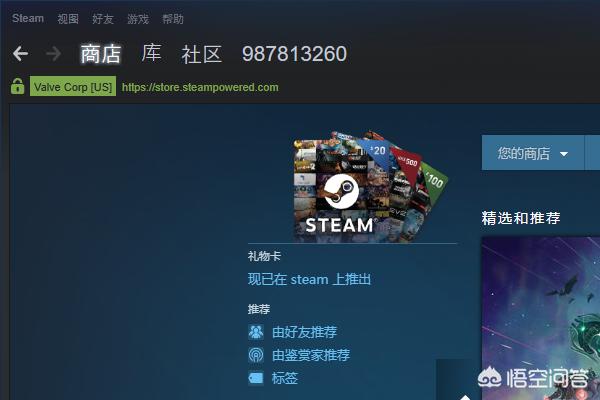
Task: Open the 标签 link
Action: tap(285, 378)
